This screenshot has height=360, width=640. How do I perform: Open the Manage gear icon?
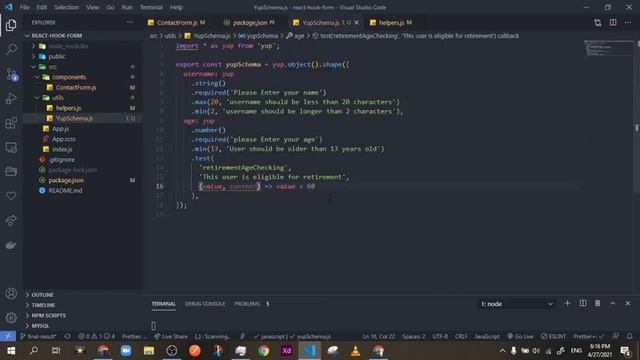[x=11, y=318]
